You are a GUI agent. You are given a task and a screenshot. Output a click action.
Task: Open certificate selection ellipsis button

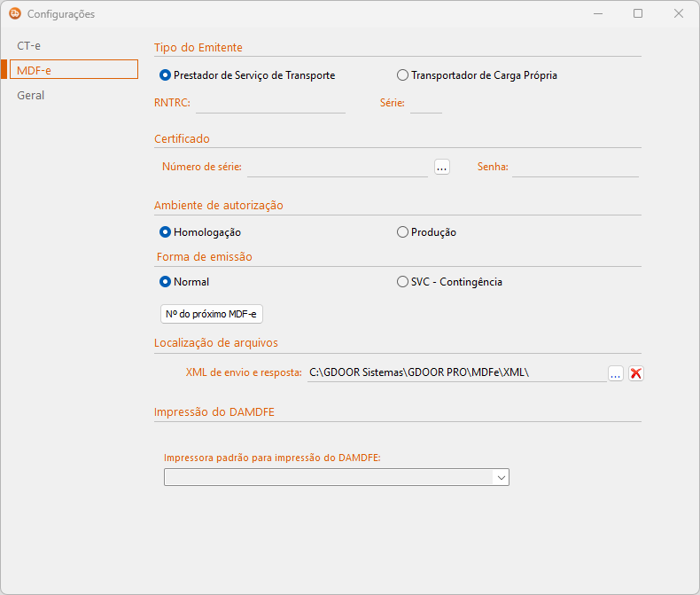tap(442, 167)
